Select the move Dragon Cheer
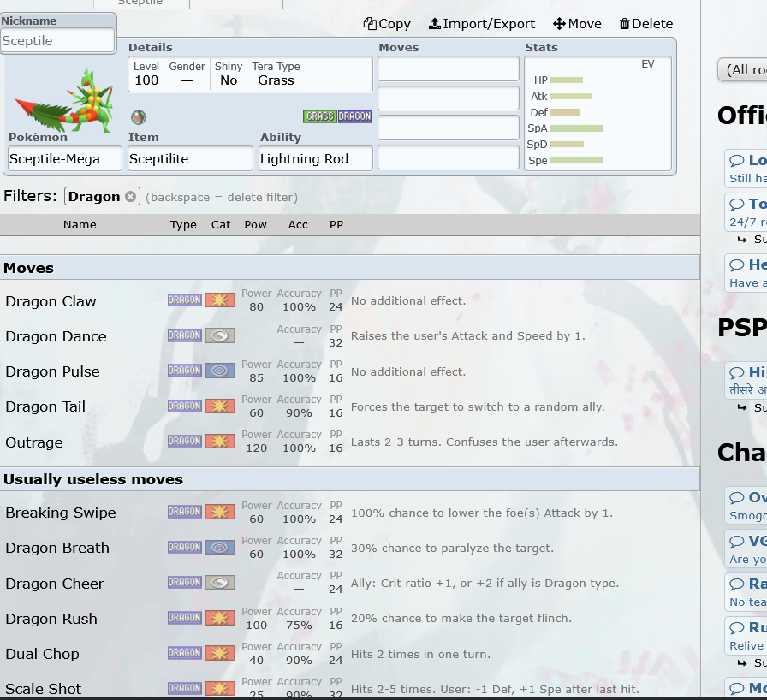 pos(350,583)
